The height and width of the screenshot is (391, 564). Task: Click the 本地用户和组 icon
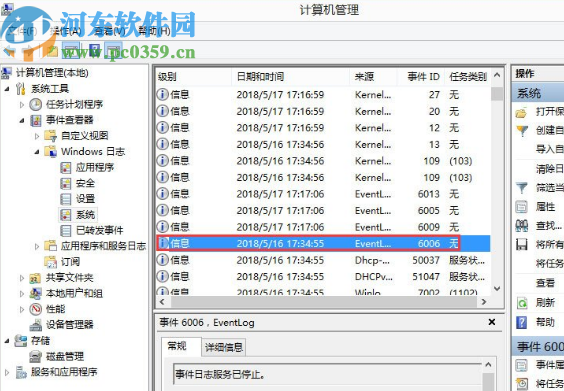click(x=35, y=294)
